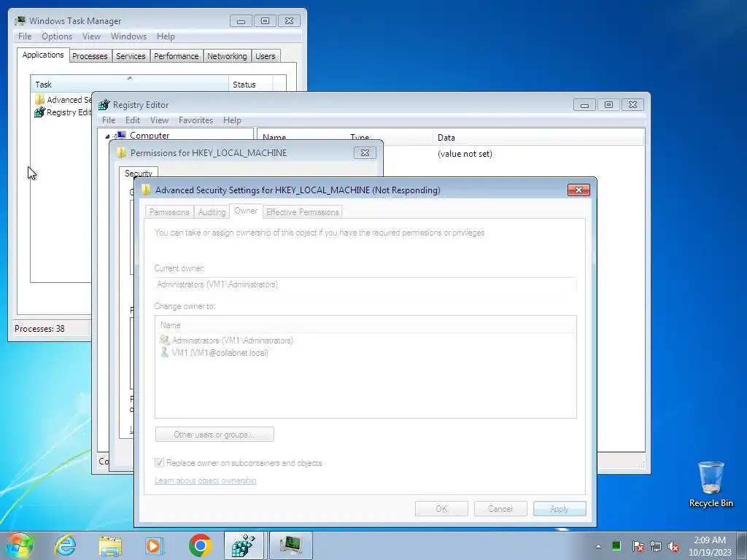
Task: Select the Owner tab
Action: pyautogui.click(x=246, y=211)
